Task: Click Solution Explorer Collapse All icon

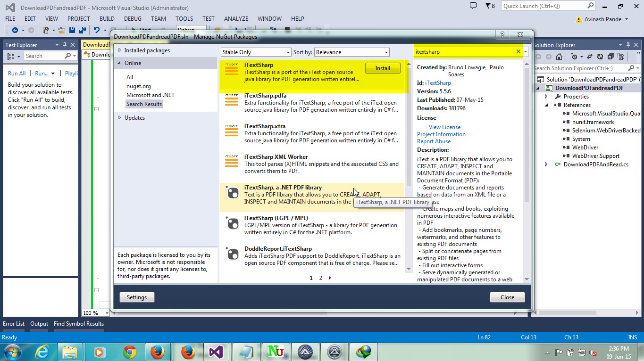Action: [610, 57]
